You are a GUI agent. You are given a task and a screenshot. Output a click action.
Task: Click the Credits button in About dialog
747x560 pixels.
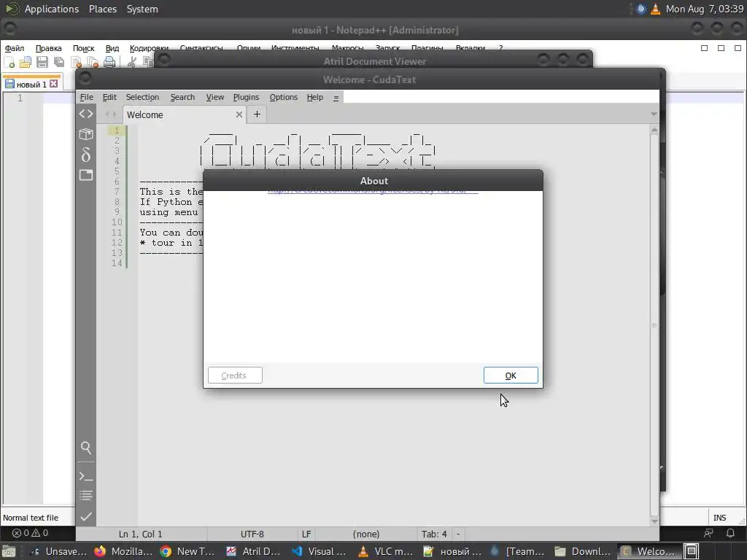(x=235, y=376)
